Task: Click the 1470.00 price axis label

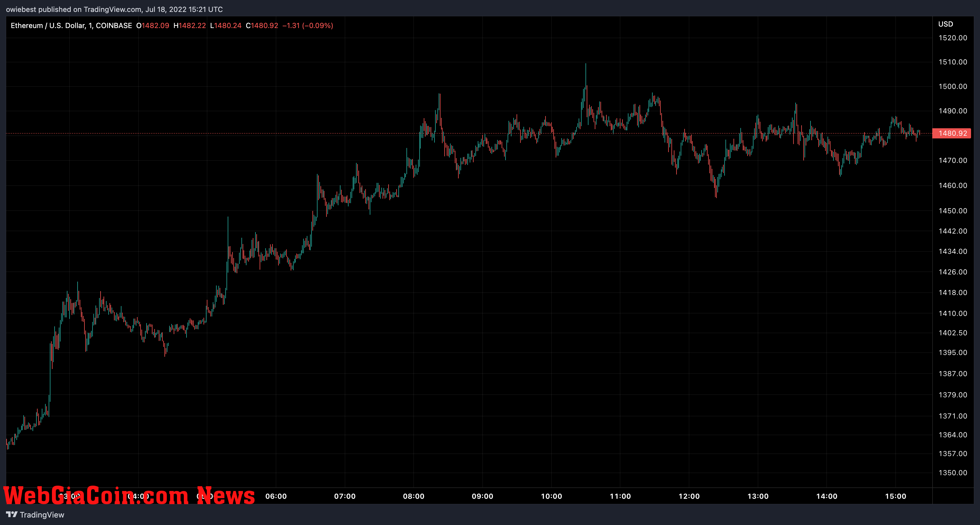Action: point(953,160)
